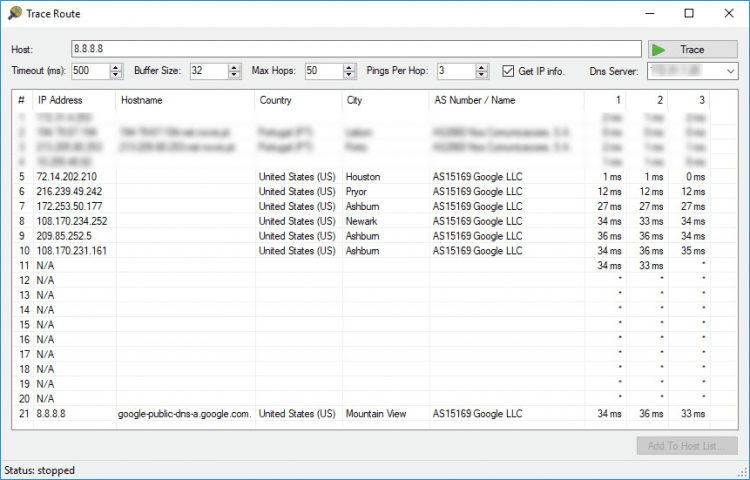
Task: Increase Max Hops with up arrow
Action: [x=349, y=67]
